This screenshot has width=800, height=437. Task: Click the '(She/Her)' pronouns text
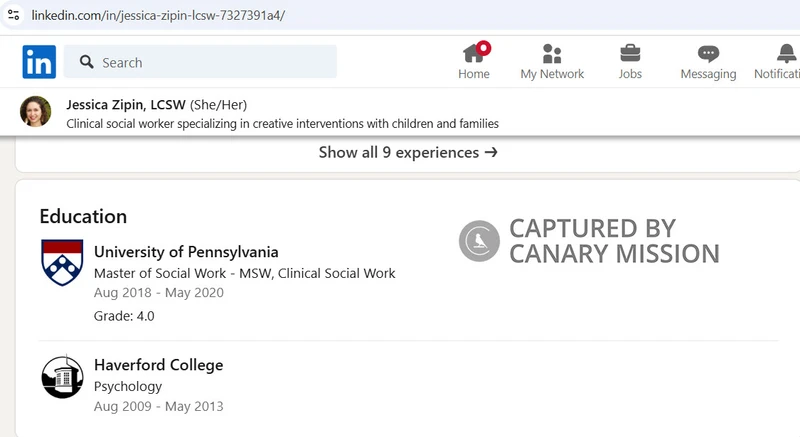tap(218, 105)
